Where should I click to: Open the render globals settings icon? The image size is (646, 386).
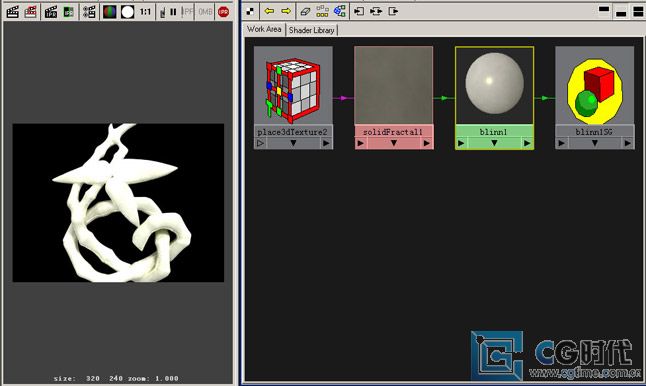89,12
